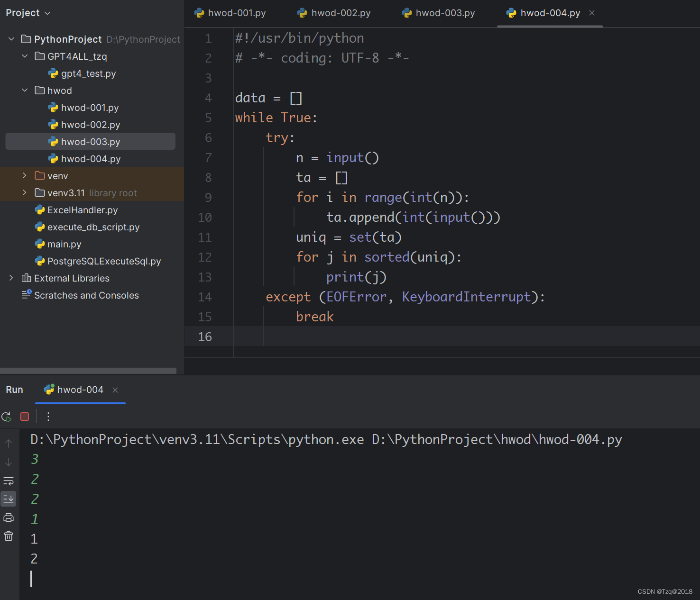The width and height of the screenshot is (700, 600).
Task: Click line number 5 in the gutter
Action: point(208,118)
